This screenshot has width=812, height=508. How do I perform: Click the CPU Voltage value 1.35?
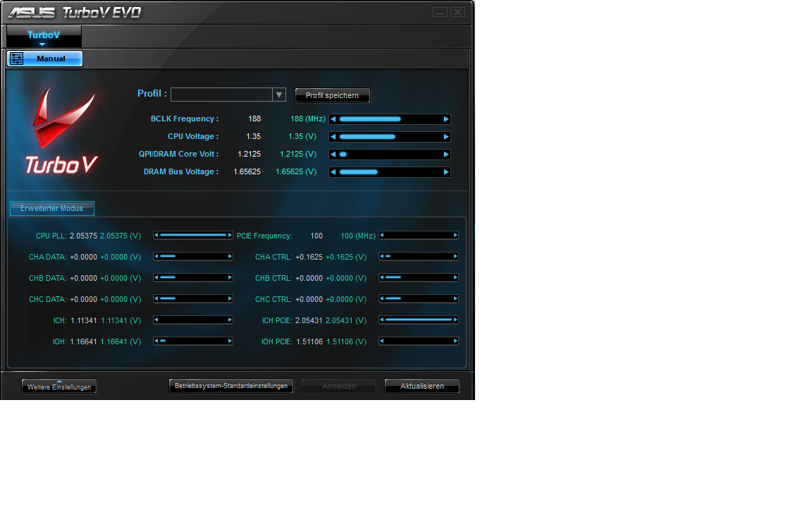(253, 136)
